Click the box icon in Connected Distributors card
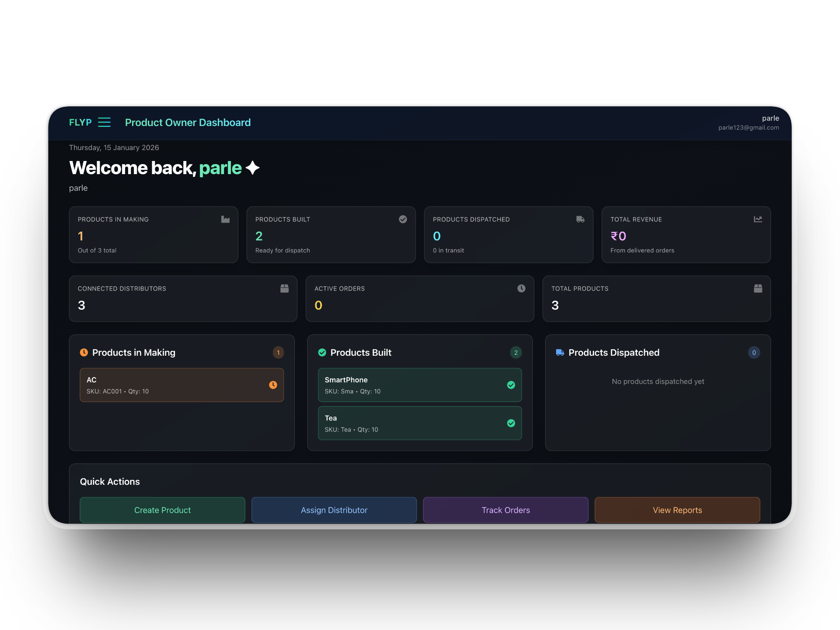The image size is (840, 630). [x=284, y=288]
